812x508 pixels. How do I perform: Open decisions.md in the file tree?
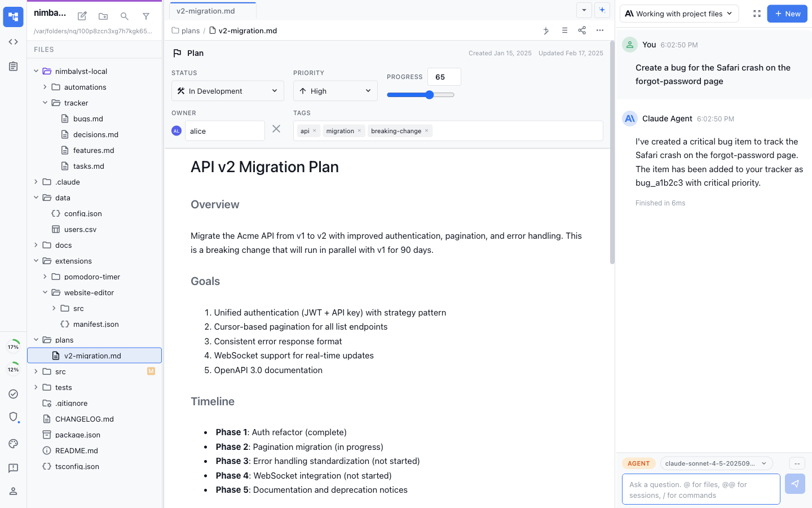click(x=95, y=134)
